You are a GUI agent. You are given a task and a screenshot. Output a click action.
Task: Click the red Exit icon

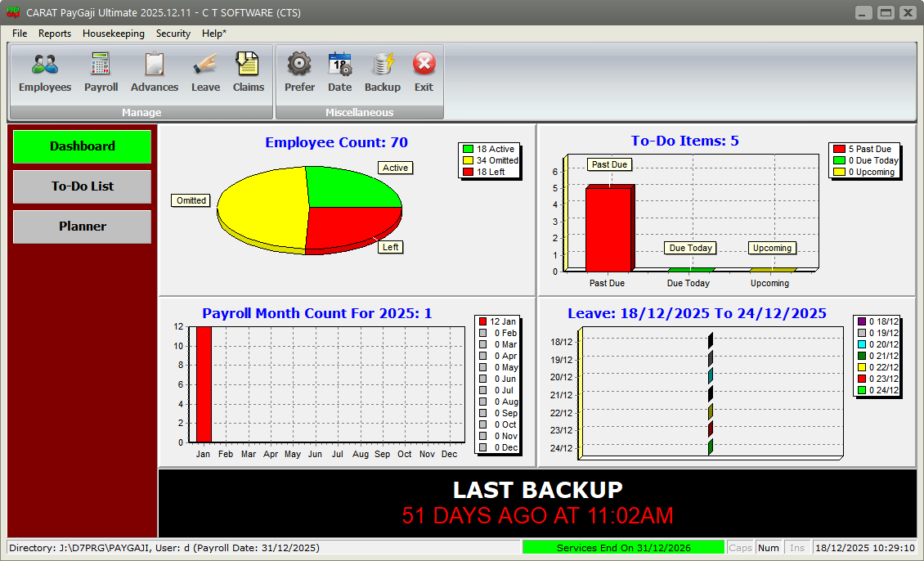(x=424, y=65)
